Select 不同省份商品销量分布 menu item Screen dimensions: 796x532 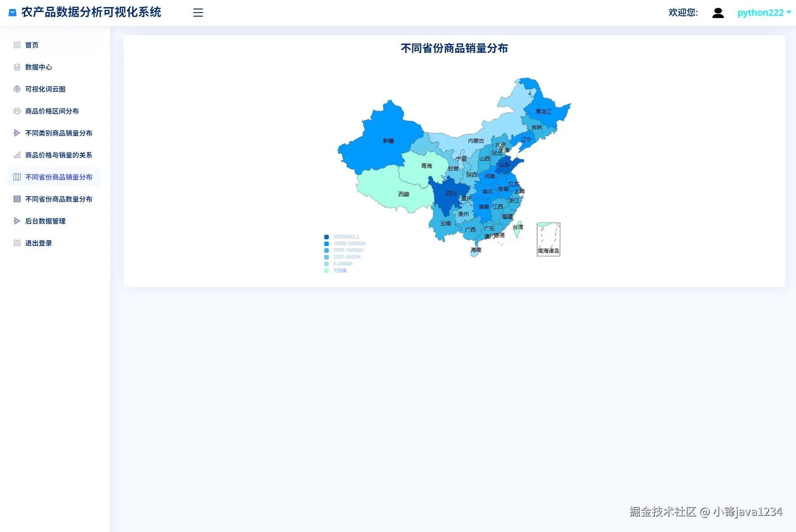[54, 177]
